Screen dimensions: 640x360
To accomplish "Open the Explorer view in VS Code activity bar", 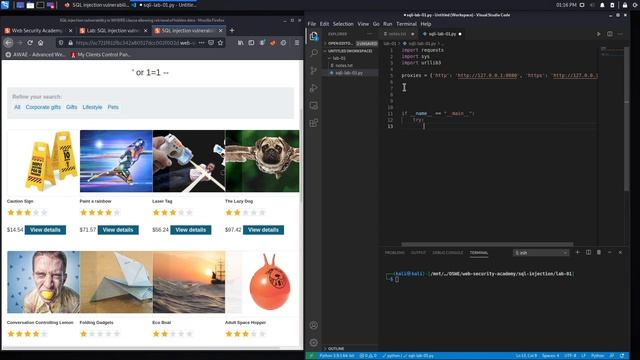I will (313, 36).
